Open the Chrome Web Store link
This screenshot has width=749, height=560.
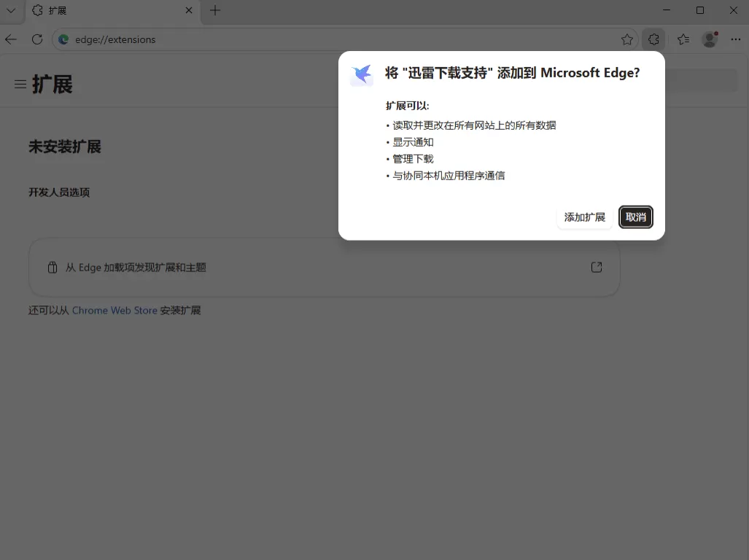coord(115,311)
